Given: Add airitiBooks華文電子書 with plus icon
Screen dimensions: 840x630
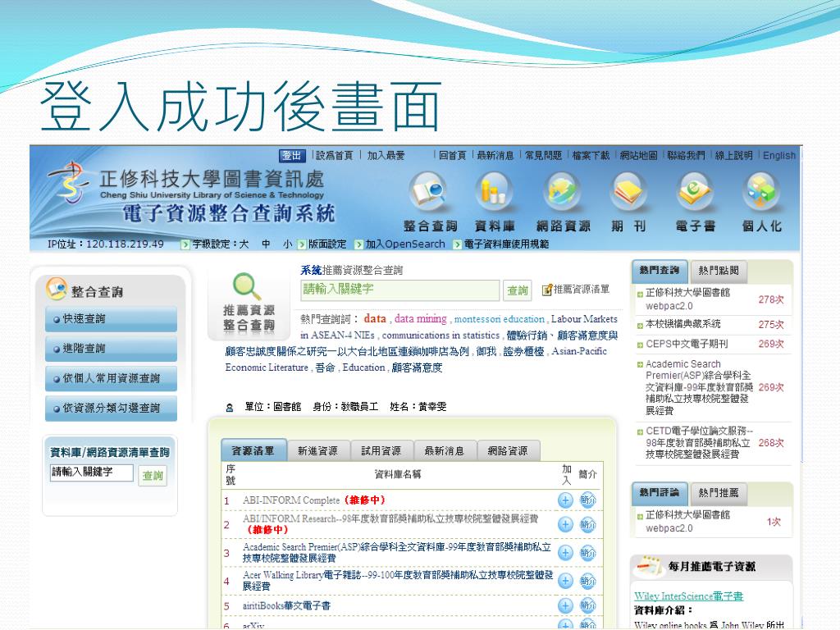Looking at the screenshot, I should 565,605.
